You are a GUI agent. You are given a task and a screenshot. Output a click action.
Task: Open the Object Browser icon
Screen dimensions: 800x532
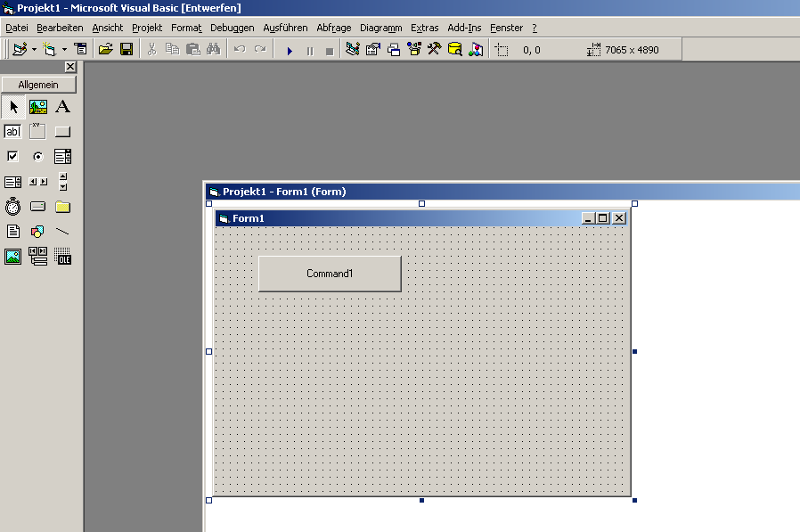[x=413, y=50]
